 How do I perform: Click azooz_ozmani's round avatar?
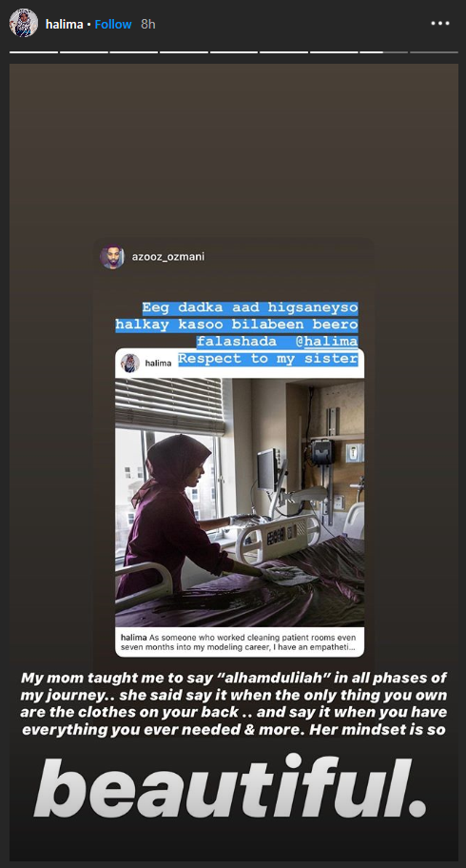click(x=112, y=257)
